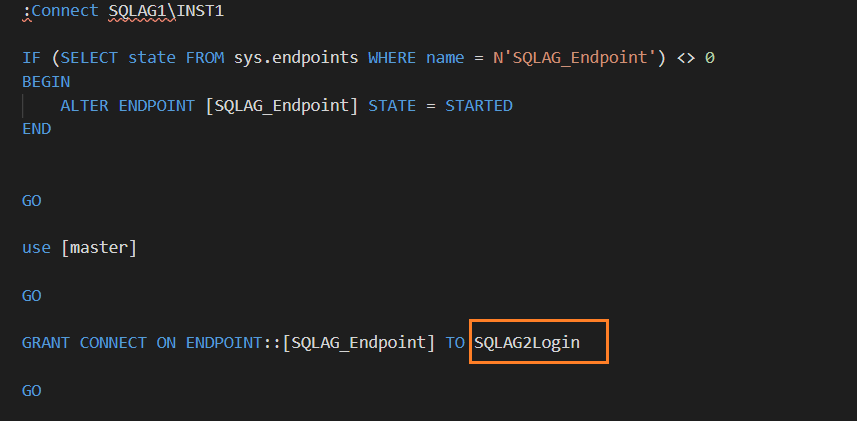The height and width of the screenshot is (421, 857).
Task: Click the last GO statement at the bottom
Action: click(x=32, y=390)
